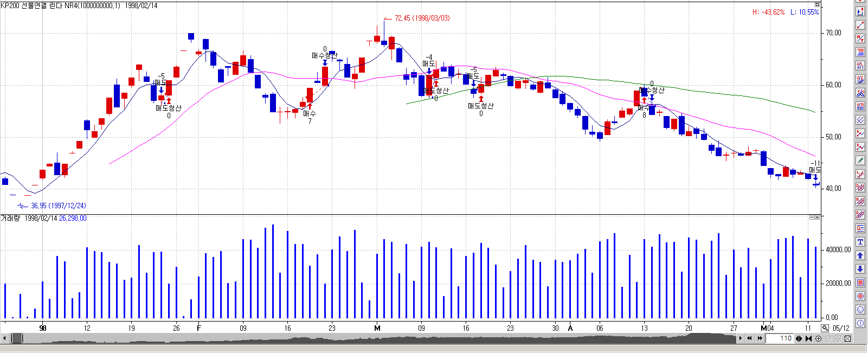Screen dimensions: 868x353
Task: Click the blue down arrow marker tool
Action: coord(860,269)
